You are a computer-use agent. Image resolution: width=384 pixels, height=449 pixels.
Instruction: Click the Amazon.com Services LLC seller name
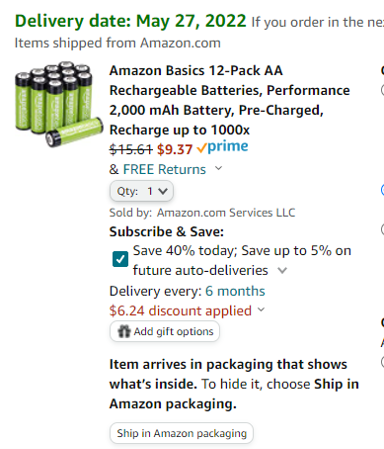click(226, 213)
